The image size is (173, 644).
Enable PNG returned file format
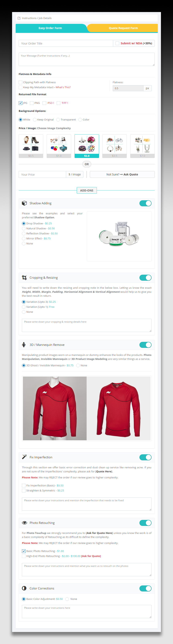(x=32, y=103)
